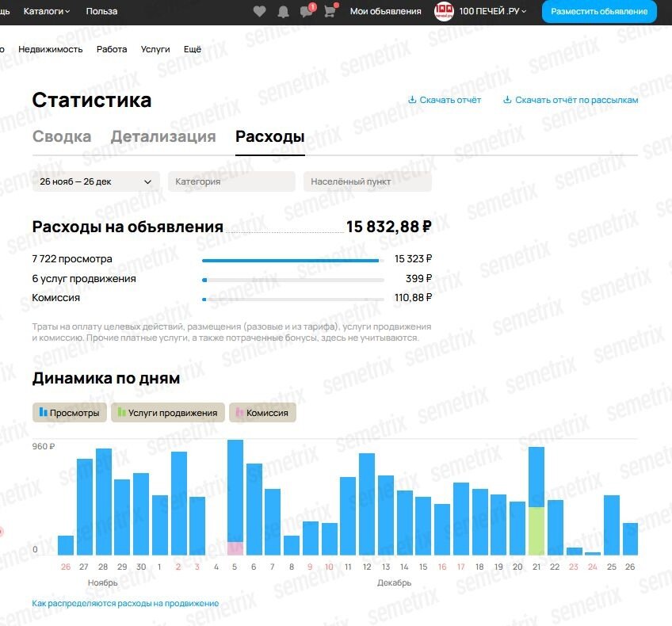Click the download icon next to Скачать отчёт
The height and width of the screenshot is (626, 672).
pyautogui.click(x=412, y=100)
